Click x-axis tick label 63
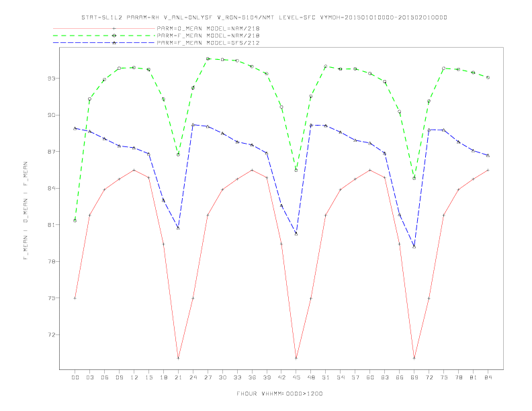The height and width of the screenshot is (411, 532). [x=385, y=377]
